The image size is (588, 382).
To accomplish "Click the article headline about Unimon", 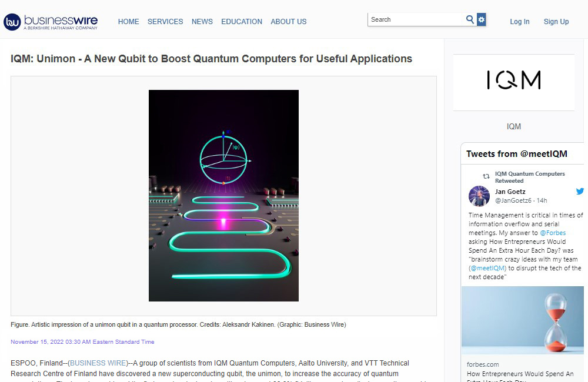I will click(x=211, y=59).
